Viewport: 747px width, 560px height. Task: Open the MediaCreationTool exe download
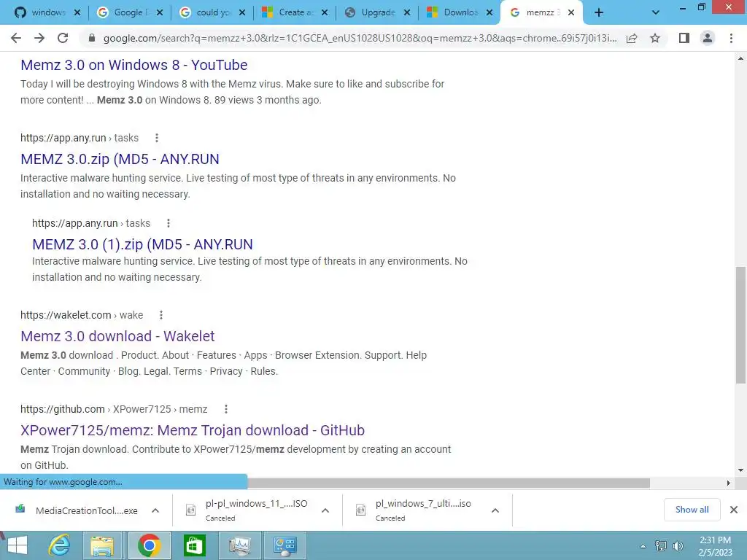pyautogui.click(x=77, y=510)
